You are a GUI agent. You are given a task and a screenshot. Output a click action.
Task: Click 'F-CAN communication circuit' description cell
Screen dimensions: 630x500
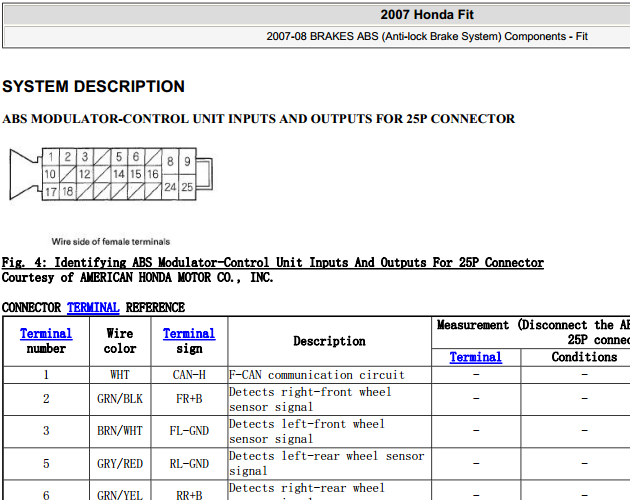[329, 375]
